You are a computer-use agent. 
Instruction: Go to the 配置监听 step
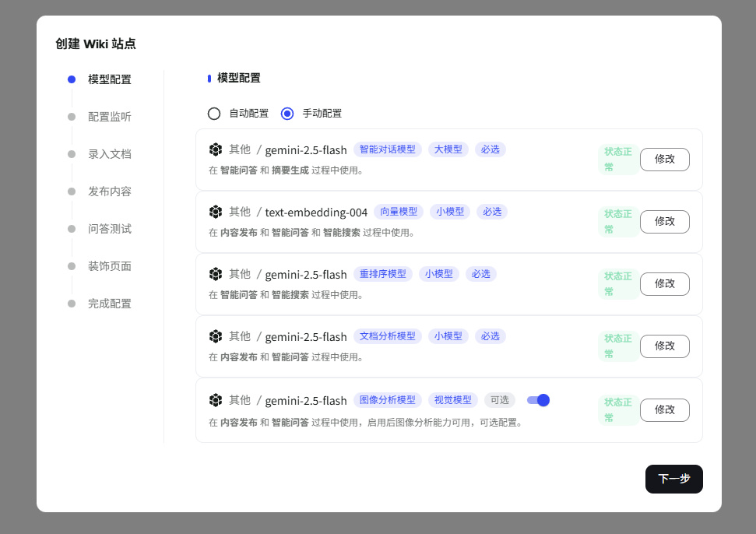[110, 117]
